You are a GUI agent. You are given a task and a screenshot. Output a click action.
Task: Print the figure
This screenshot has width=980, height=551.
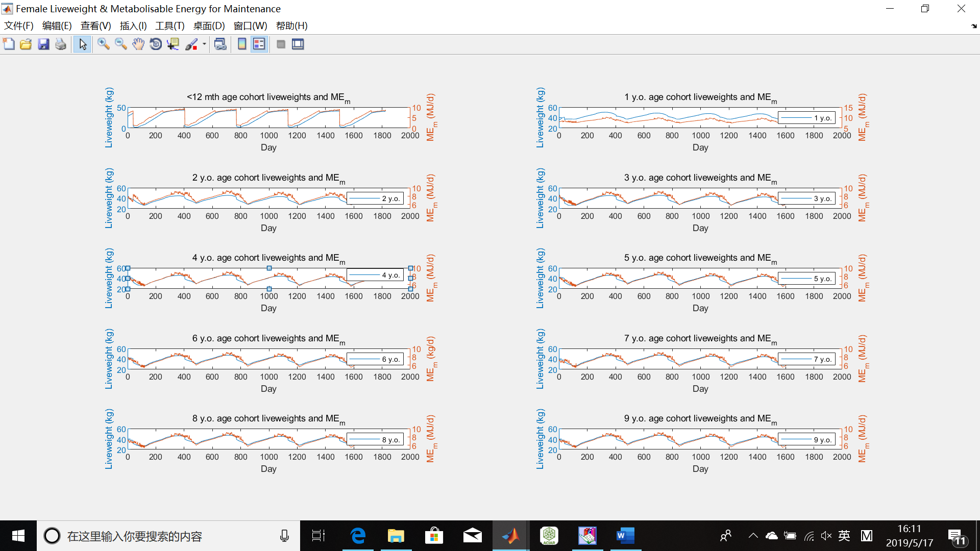tap(61, 44)
